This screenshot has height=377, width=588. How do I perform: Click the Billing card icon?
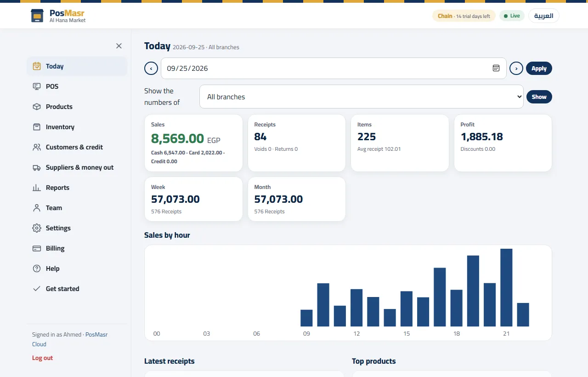click(37, 248)
